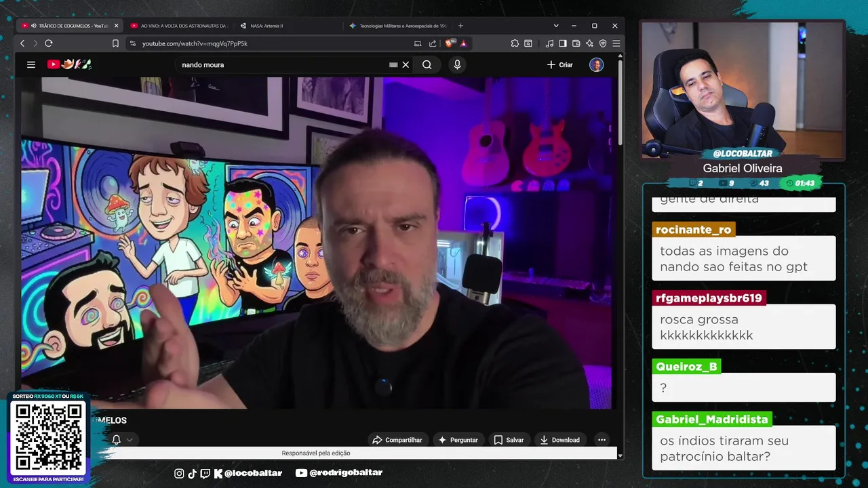This screenshot has width=868, height=488.
Task: Close the 'TRÁFICO DE COGUMELOS' tab
Action: [x=116, y=26]
